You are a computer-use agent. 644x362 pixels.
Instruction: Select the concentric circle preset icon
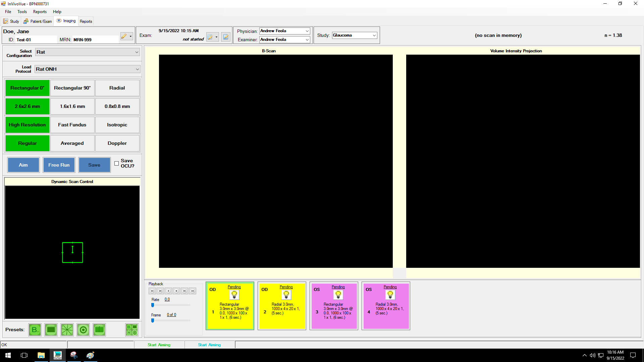[x=83, y=330]
